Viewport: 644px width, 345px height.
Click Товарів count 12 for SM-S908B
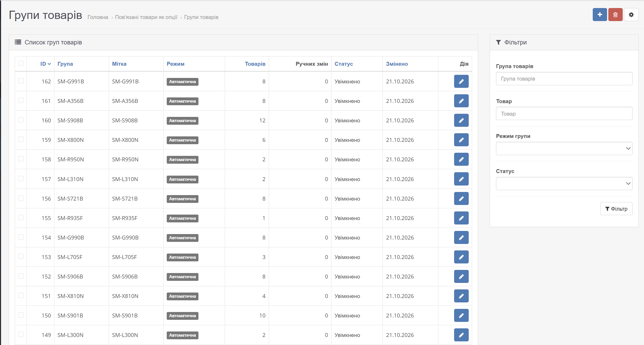[x=262, y=120]
